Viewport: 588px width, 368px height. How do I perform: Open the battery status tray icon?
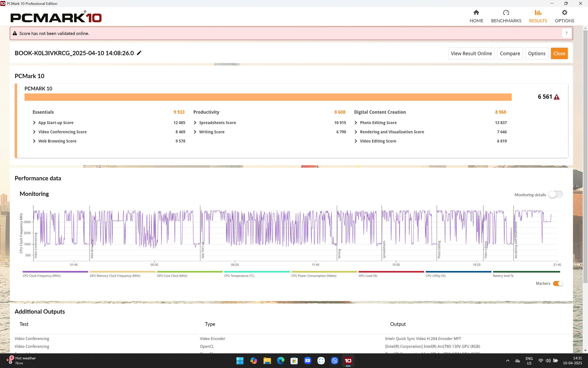click(556, 361)
